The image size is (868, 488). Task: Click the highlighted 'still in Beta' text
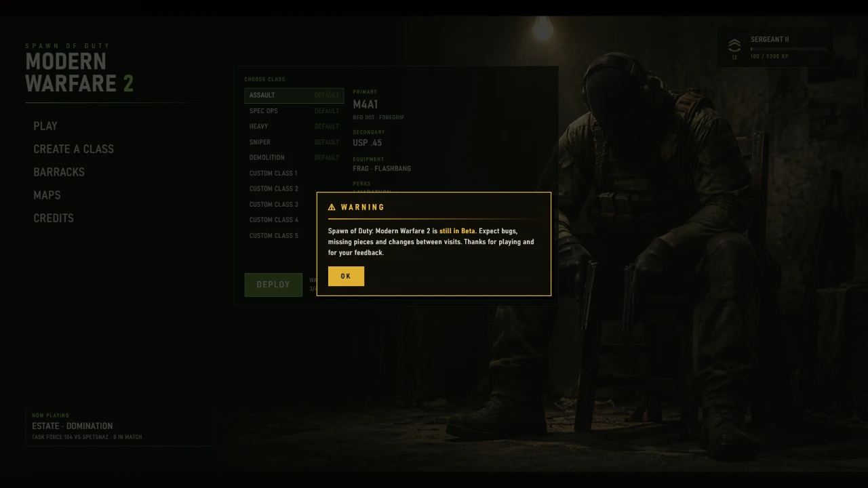tap(457, 231)
